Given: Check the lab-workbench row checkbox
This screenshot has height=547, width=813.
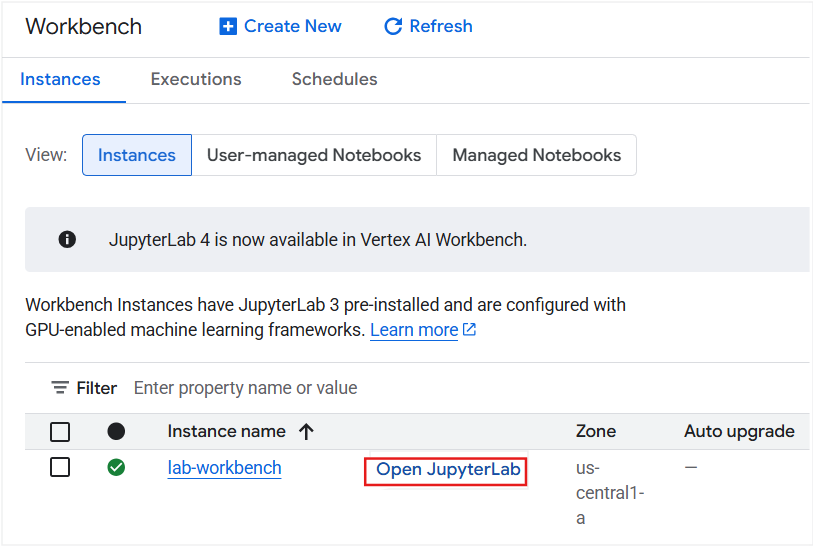Looking at the screenshot, I should point(60,467).
